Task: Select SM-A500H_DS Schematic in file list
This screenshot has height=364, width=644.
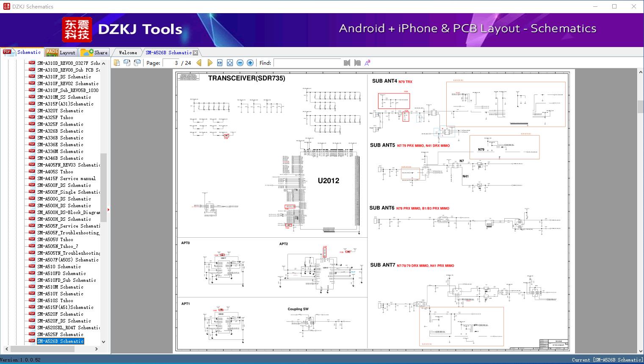Action: [x=64, y=206]
